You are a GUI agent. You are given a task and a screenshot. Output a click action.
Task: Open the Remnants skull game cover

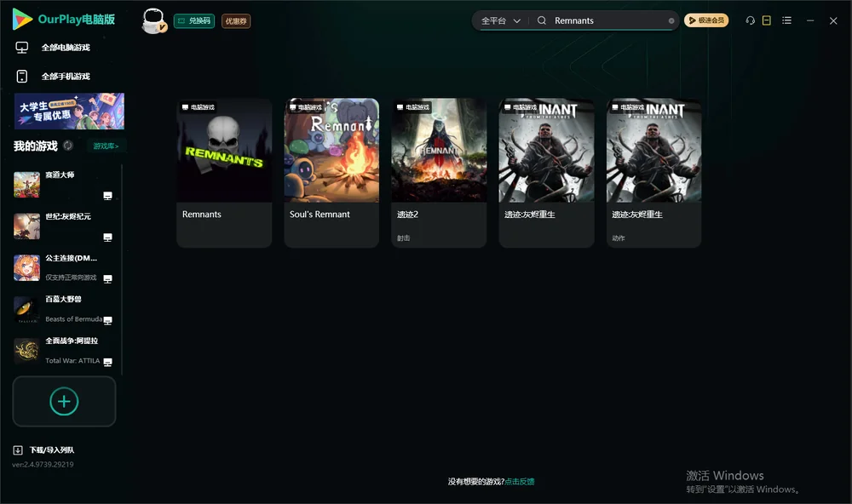click(x=224, y=151)
